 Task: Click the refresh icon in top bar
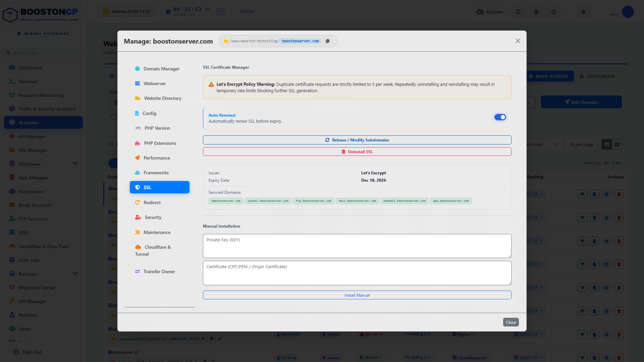[x=518, y=12]
